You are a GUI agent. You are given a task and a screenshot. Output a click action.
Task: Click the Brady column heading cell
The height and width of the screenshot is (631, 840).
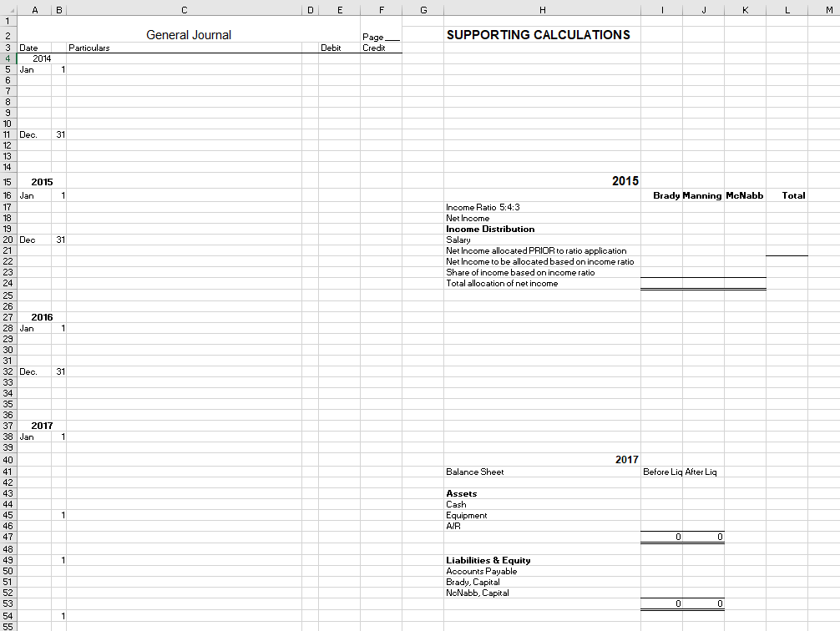661,195
